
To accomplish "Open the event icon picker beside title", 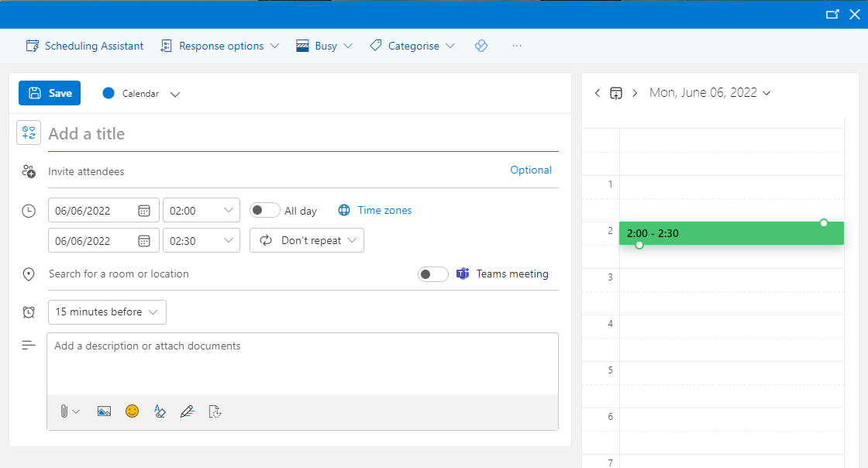I will 29,133.
